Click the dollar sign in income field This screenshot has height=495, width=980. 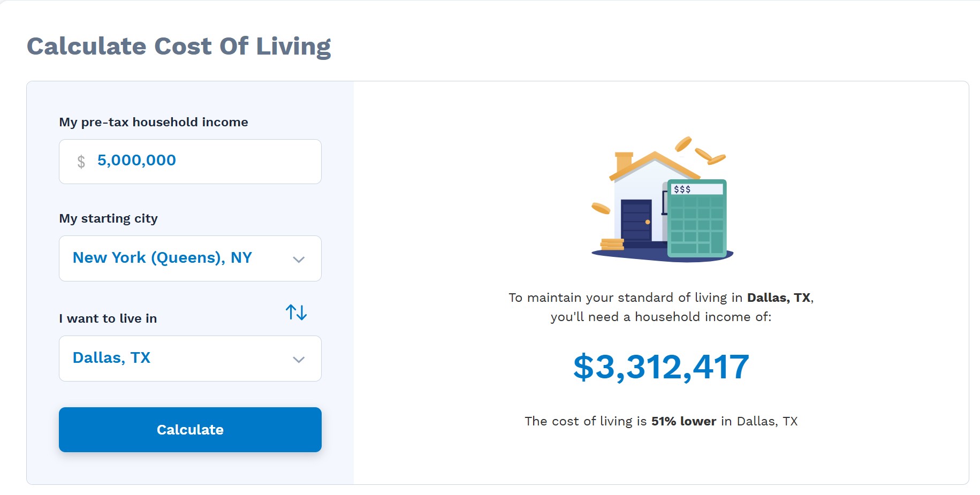pyautogui.click(x=81, y=161)
